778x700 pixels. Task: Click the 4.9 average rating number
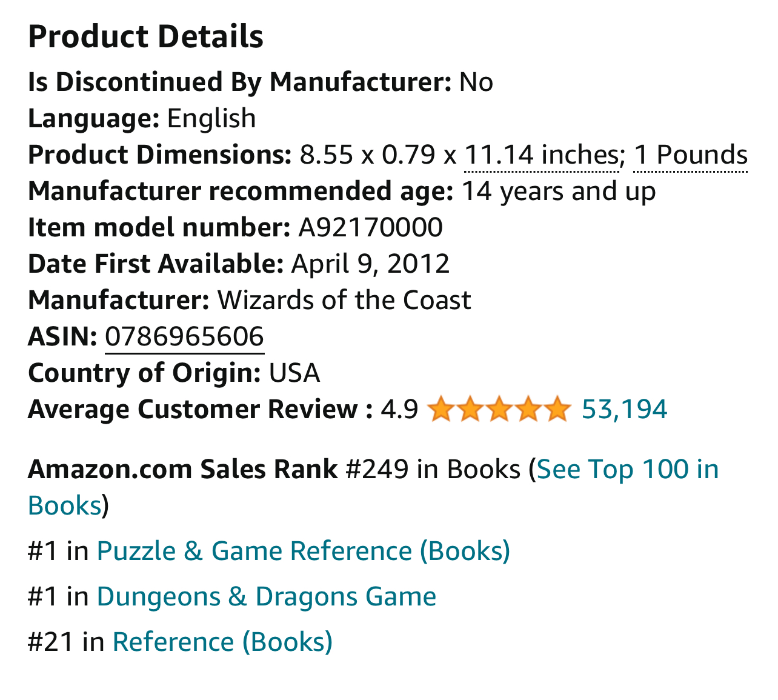[x=399, y=410]
